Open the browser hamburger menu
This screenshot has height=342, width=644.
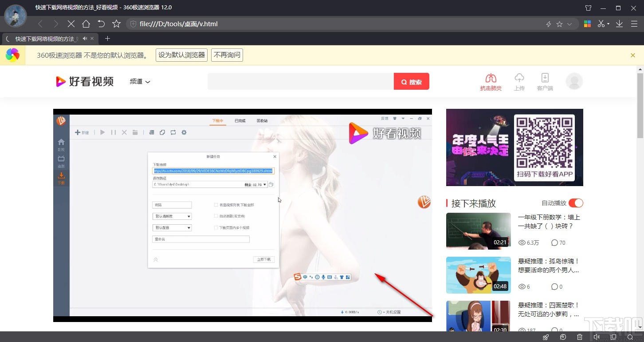(x=634, y=24)
